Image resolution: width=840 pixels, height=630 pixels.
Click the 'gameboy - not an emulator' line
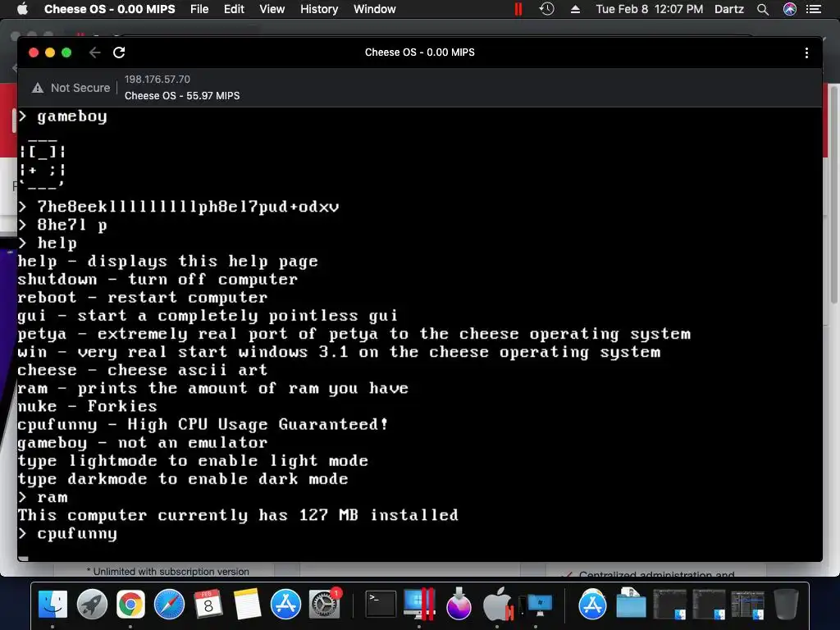(x=143, y=442)
